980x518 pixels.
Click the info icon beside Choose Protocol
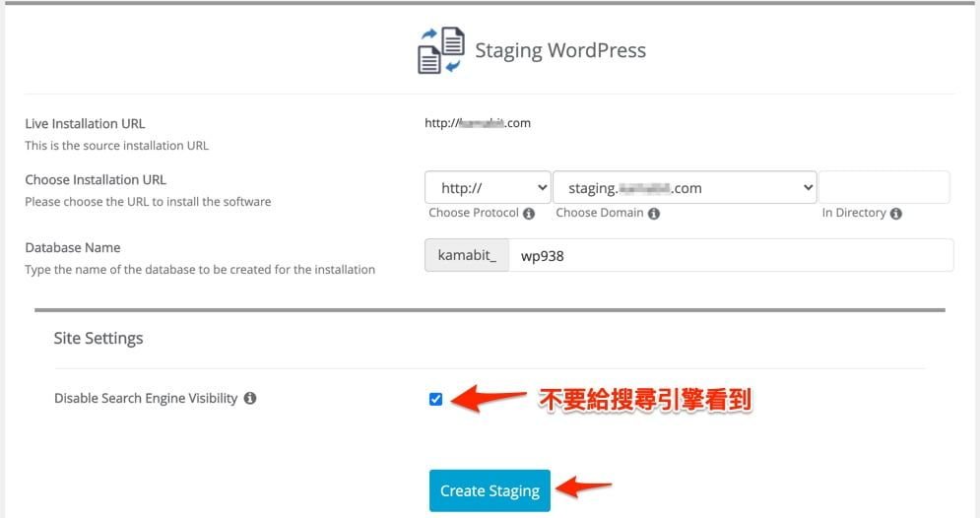(x=529, y=214)
